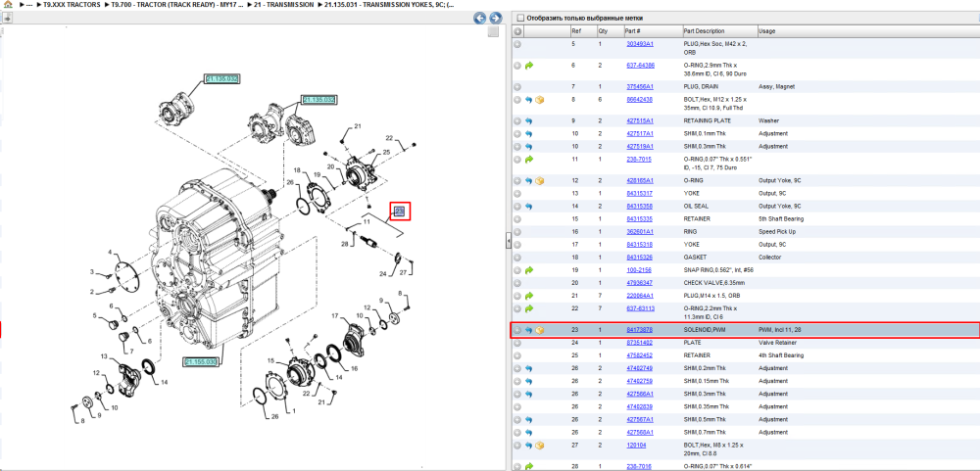The height and width of the screenshot is (471, 980).
Task: Select the circle marker for 637-64386 row
Action: click(517, 65)
